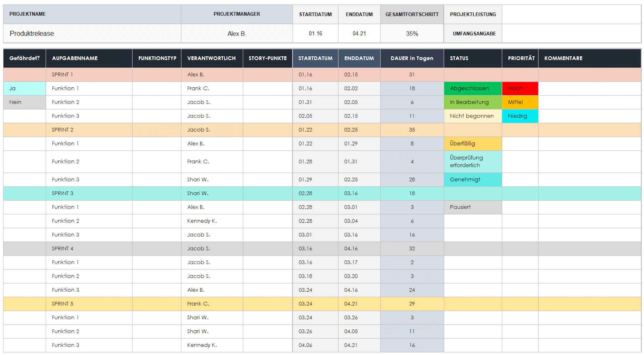Select the Genehmigt status cell
This screenshot has height=355, width=644.
click(x=472, y=179)
